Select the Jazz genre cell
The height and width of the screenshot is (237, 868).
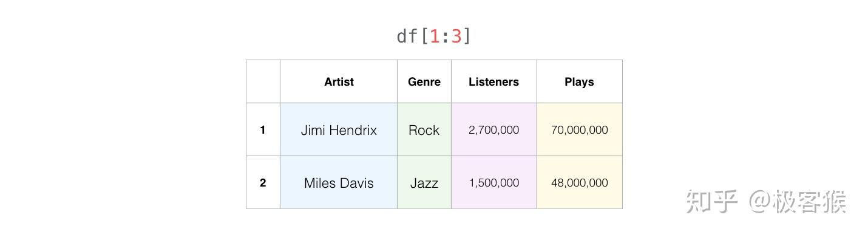point(424,182)
